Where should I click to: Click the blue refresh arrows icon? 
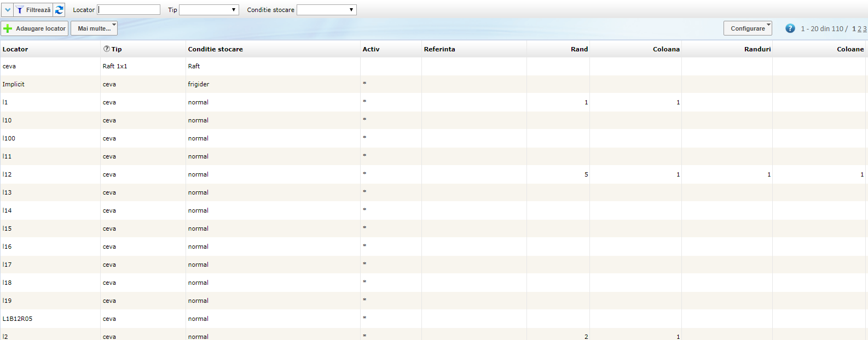59,10
